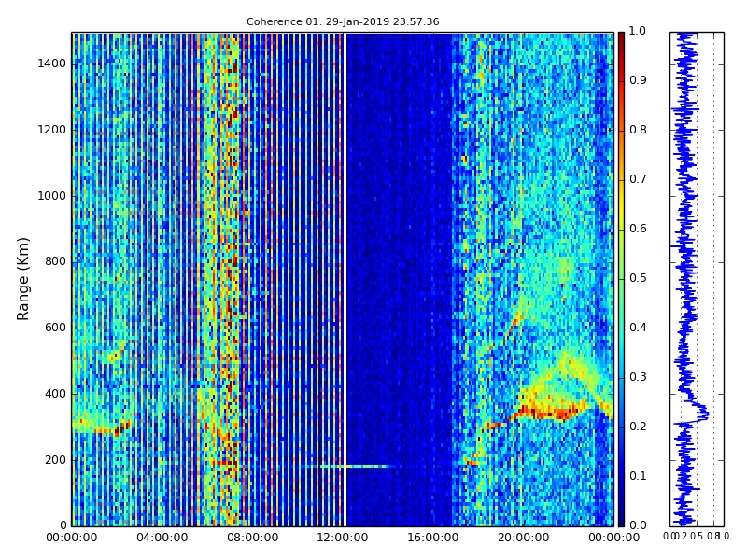The image size is (747, 560).
Task: Click the 04:00:00 time axis label
Action: pos(162,539)
